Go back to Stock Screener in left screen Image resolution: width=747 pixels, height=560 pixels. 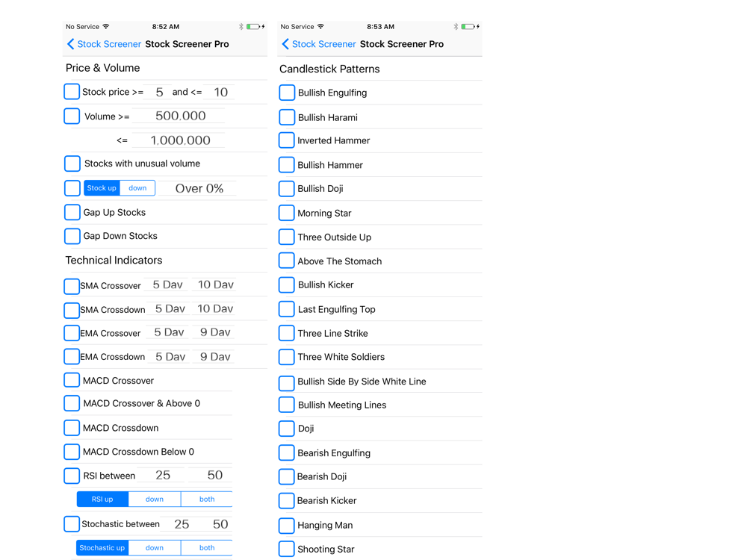105,44
